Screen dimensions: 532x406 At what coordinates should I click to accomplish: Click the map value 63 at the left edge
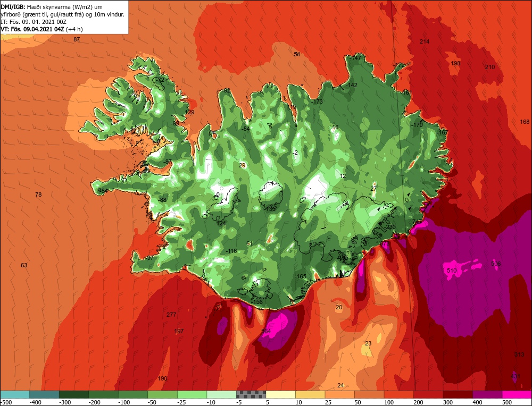pos(24,265)
